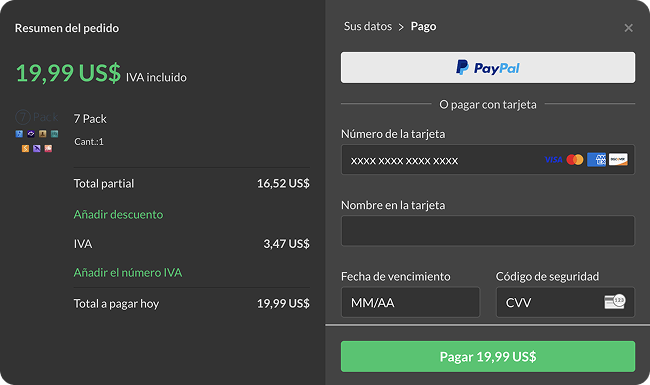Click the breadcrumb chevron between steps
Screen dimensions: 650x385
[x=401, y=27]
